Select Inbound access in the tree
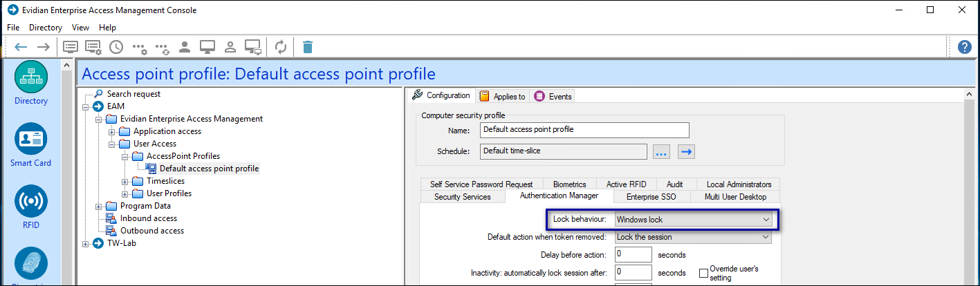980x286 pixels. (x=148, y=218)
